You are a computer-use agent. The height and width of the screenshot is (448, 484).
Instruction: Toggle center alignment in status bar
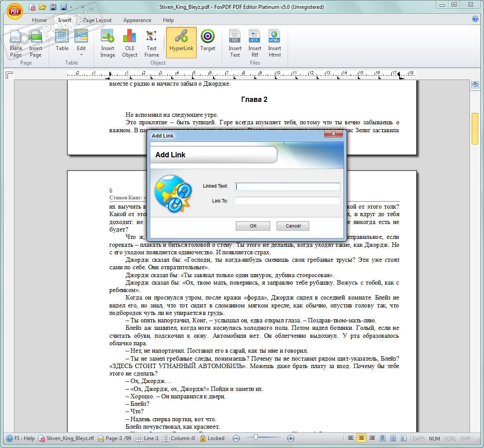click(361, 438)
